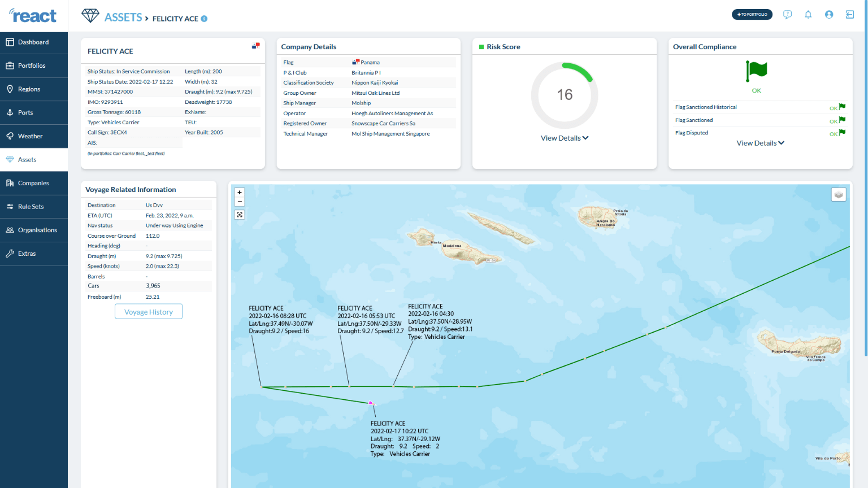Click the Destination 'Us Dvv' value
The width and height of the screenshot is (868, 488).
click(154, 205)
